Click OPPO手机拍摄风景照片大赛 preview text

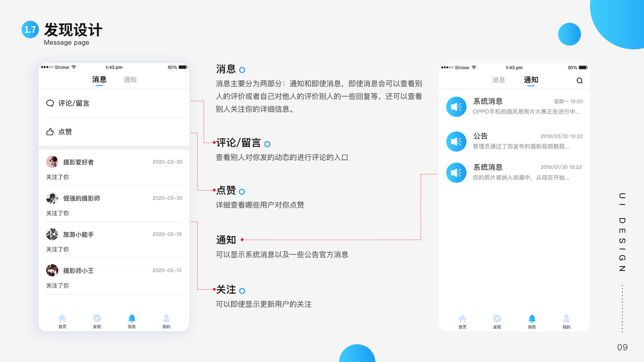click(x=526, y=112)
